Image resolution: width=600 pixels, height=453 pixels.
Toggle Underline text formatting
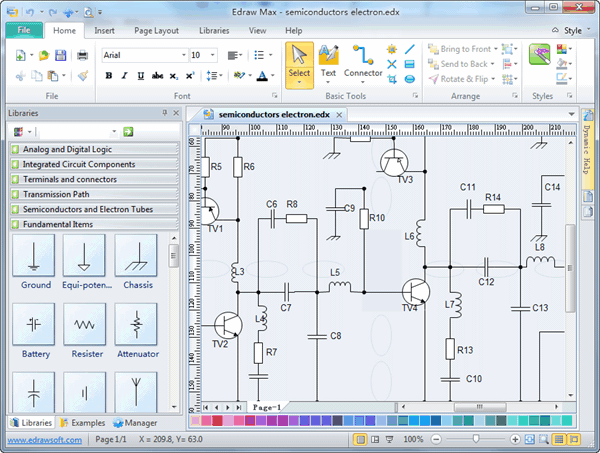(140, 76)
